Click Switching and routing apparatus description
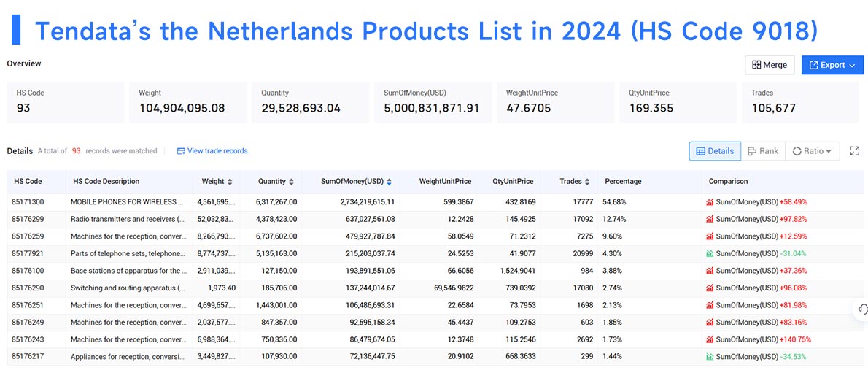 click(128, 288)
